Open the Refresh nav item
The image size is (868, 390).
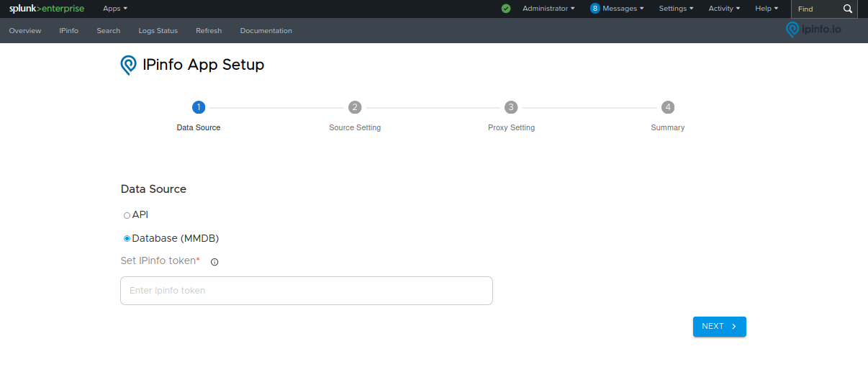click(x=209, y=31)
